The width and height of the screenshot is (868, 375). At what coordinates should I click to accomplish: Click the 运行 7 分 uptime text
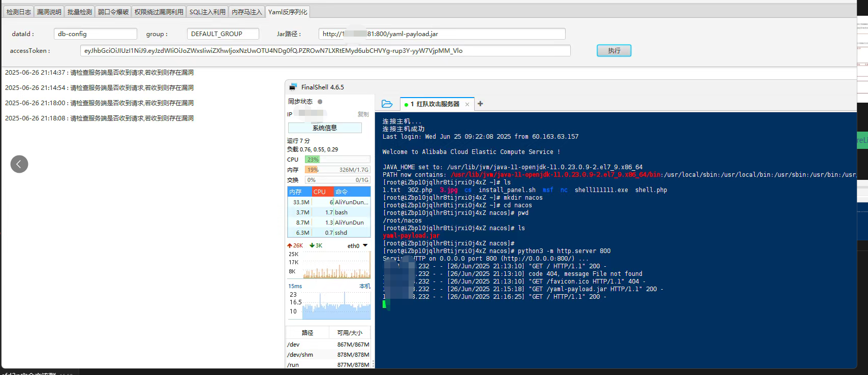[298, 141]
